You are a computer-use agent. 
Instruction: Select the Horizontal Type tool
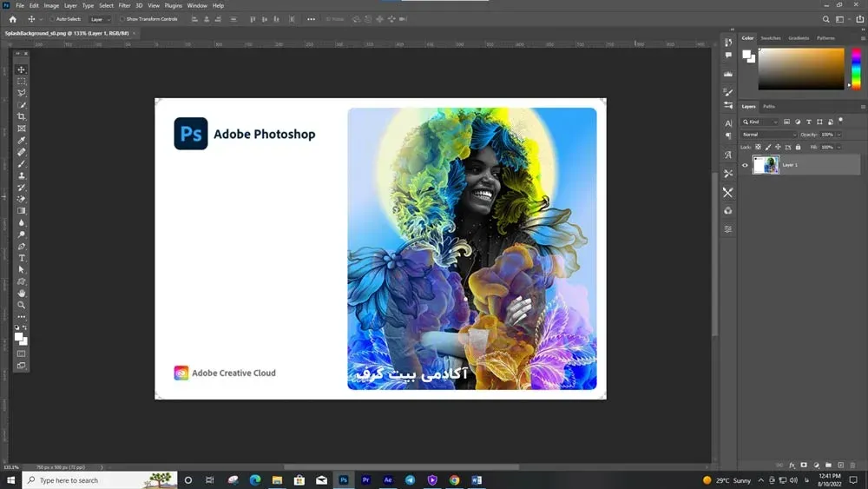pyautogui.click(x=21, y=258)
